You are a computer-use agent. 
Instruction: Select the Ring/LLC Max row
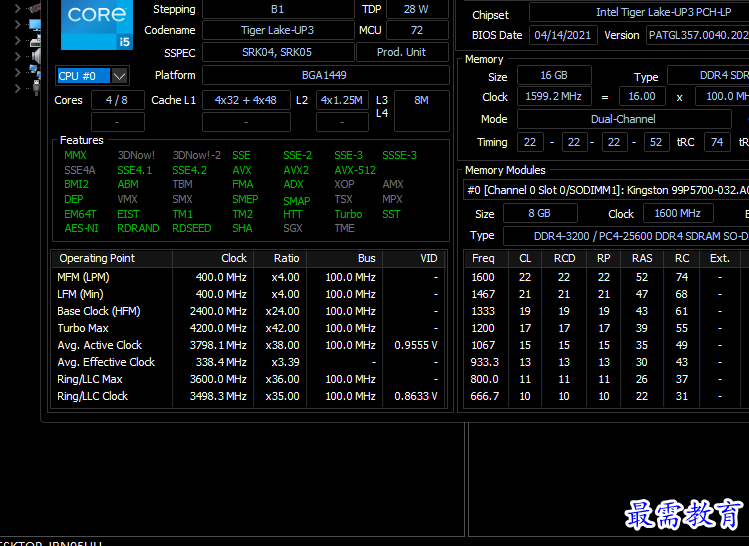[248, 379]
